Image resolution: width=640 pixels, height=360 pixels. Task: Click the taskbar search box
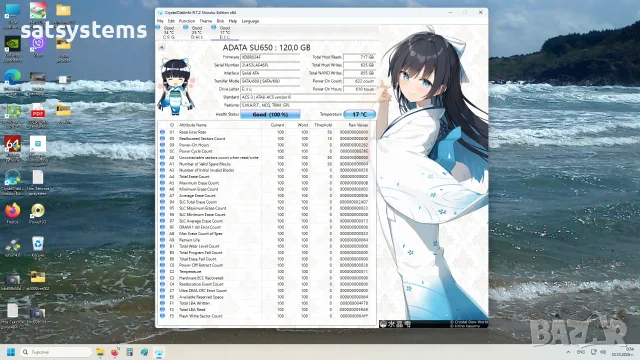coord(56,352)
